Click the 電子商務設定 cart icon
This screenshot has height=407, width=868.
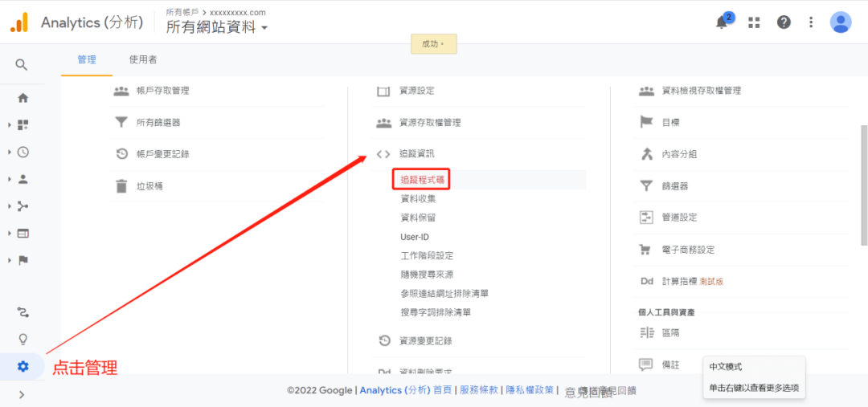click(x=645, y=250)
